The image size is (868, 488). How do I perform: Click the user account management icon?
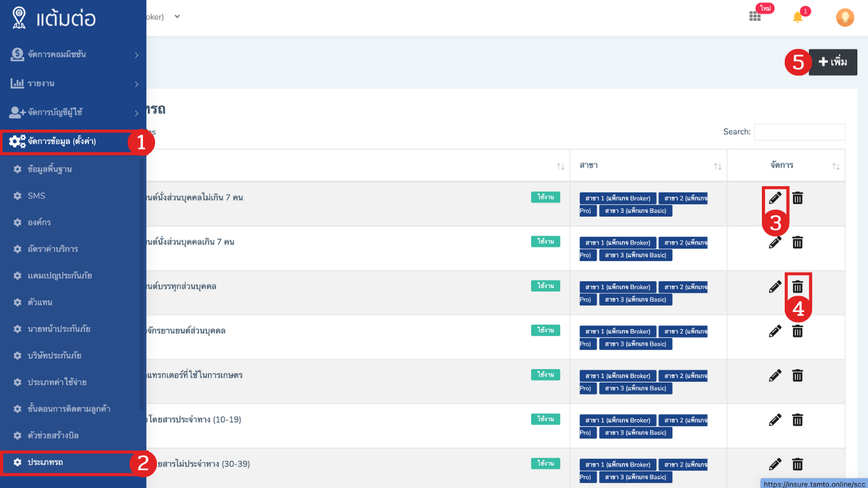(x=17, y=112)
